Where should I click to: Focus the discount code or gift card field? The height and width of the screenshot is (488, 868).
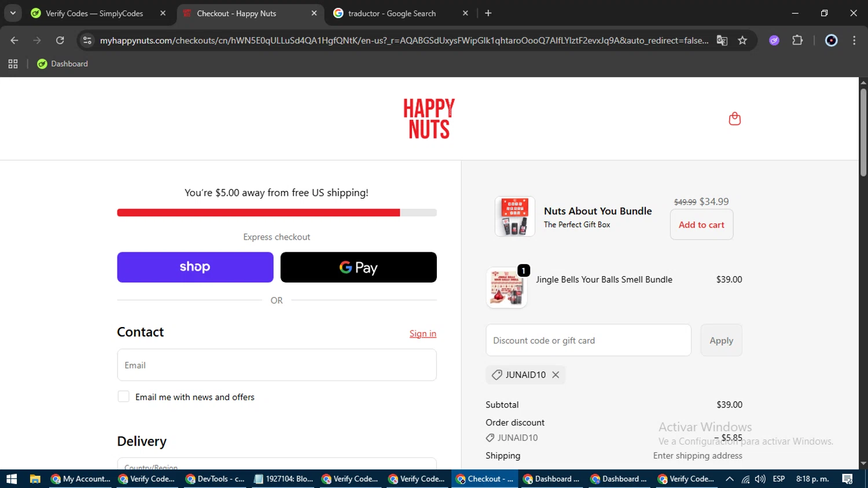589,340
